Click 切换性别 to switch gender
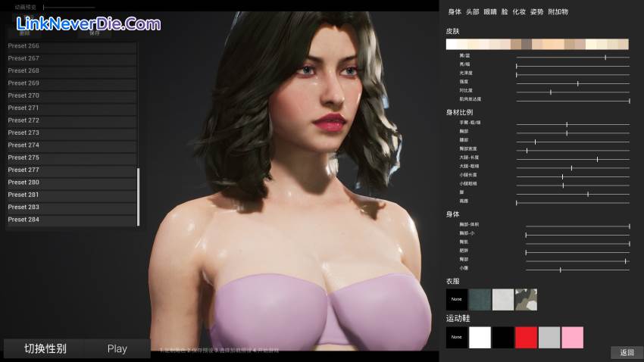Viewport: 644px width, 362px height. pyautogui.click(x=45, y=348)
